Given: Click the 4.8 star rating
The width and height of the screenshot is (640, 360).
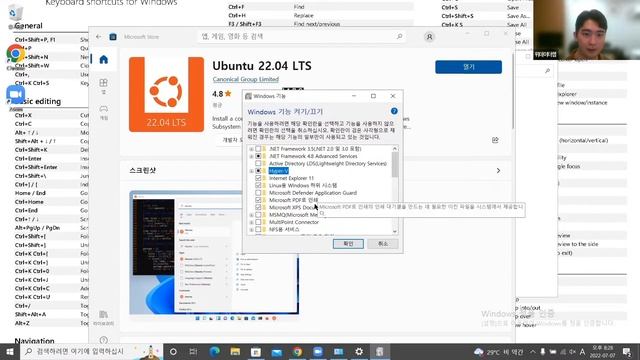Looking at the screenshot, I should point(222,94).
